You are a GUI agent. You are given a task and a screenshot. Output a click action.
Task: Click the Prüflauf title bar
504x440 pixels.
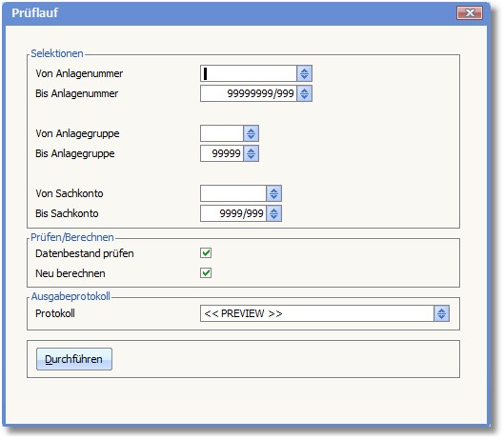(x=244, y=13)
